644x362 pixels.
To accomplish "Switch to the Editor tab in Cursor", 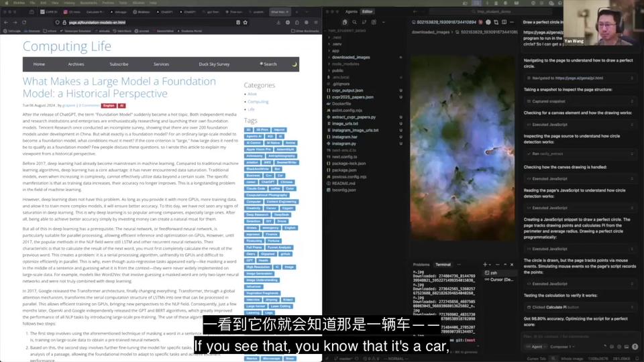I will (x=367, y=11).
